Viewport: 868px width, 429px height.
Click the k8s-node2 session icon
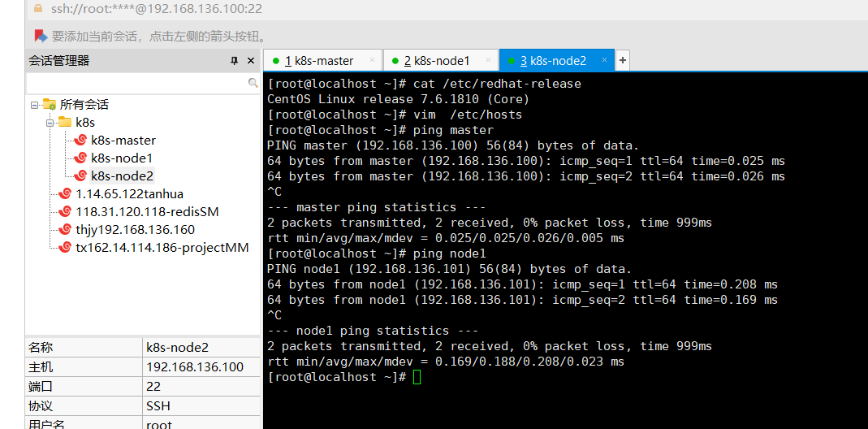pyautogui.click(x=81, y=175)
